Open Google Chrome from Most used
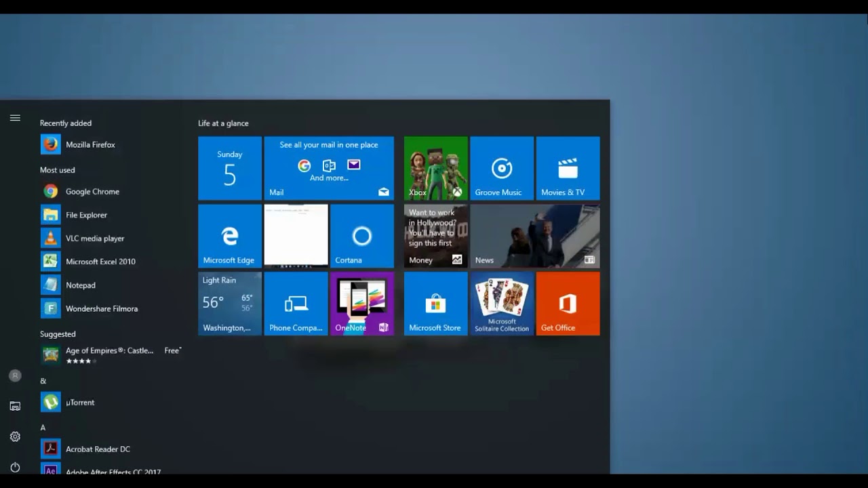The height and width of the screenshot is (488, 868). 112,191
